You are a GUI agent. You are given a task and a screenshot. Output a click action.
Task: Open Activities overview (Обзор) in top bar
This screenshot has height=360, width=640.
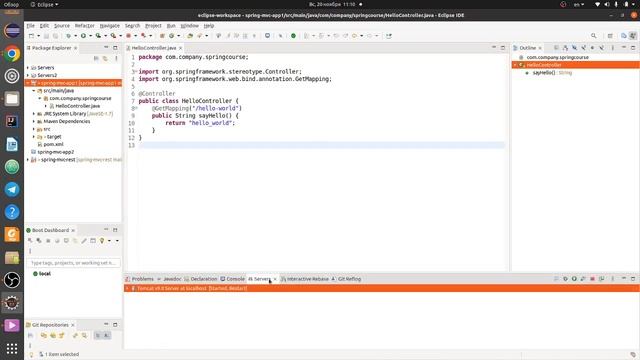click(11, 4)
